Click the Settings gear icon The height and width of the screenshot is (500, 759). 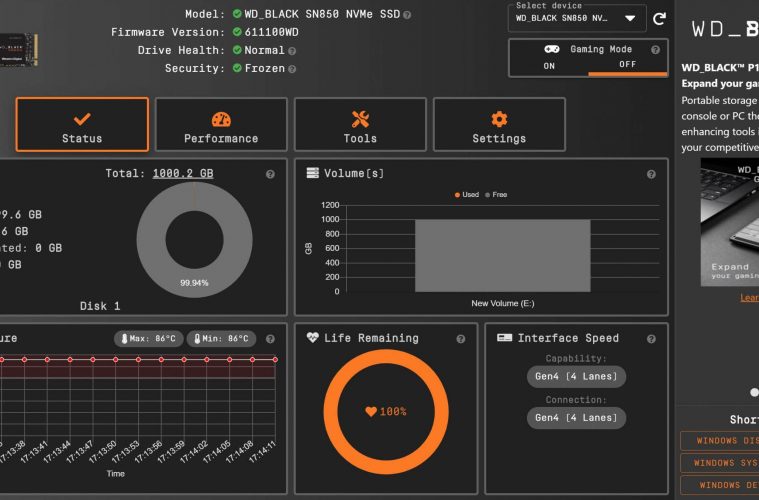tap(499, 119)
